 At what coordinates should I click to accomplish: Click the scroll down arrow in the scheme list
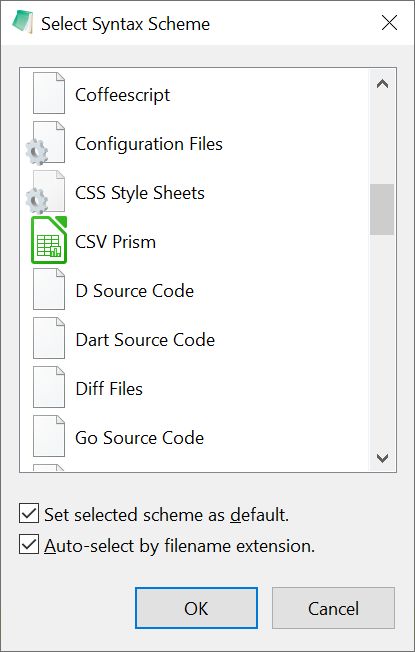click(382, 458)
